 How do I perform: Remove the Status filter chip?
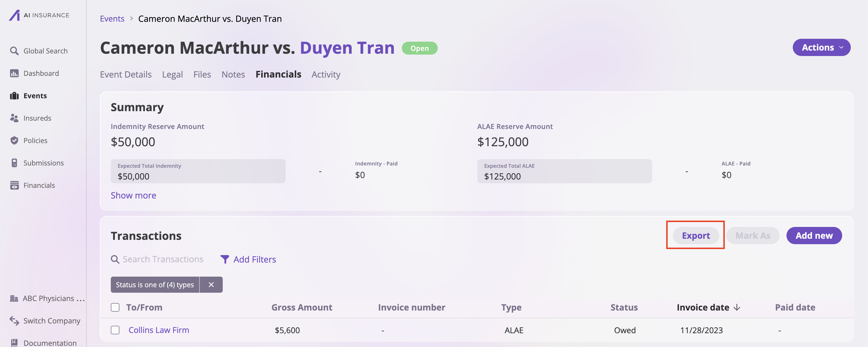click(x=211, y=285)
